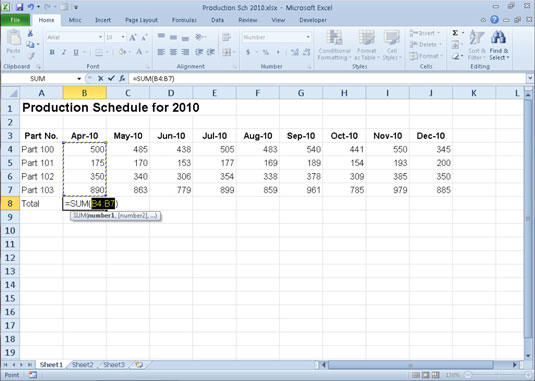Apply Comma Style format

[x=278, y=52]
